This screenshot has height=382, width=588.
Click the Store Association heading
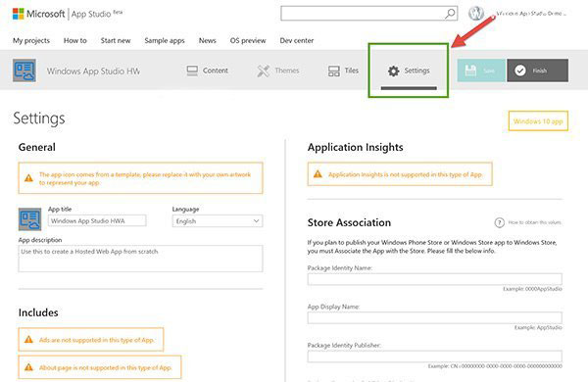coord(349,222)
